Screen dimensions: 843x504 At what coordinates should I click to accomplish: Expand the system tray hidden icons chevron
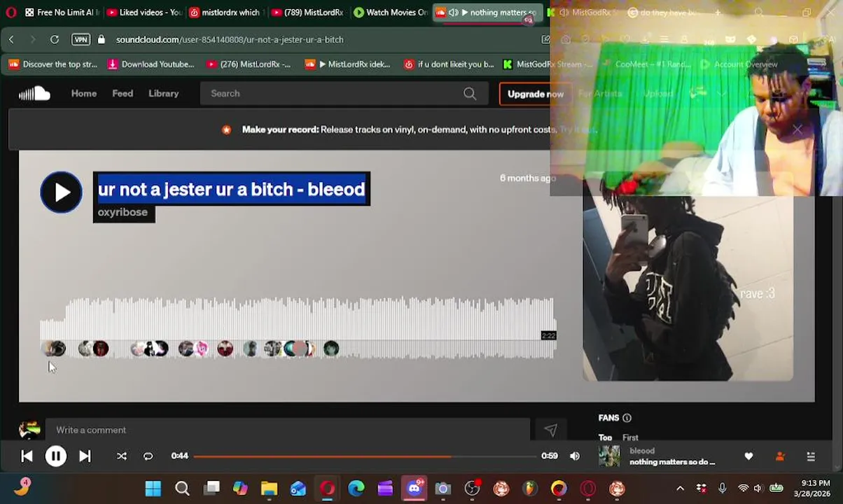(680, 488)
